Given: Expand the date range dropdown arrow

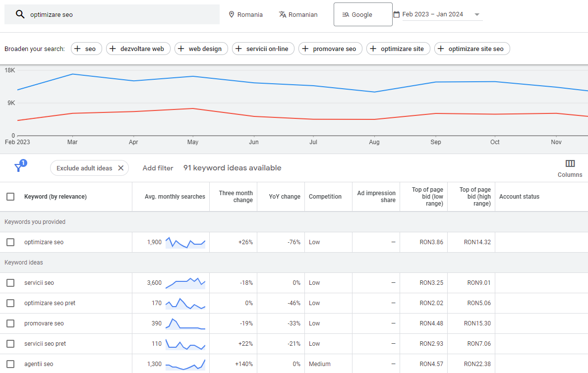Looking at the screenshot, I should point(477,14).
